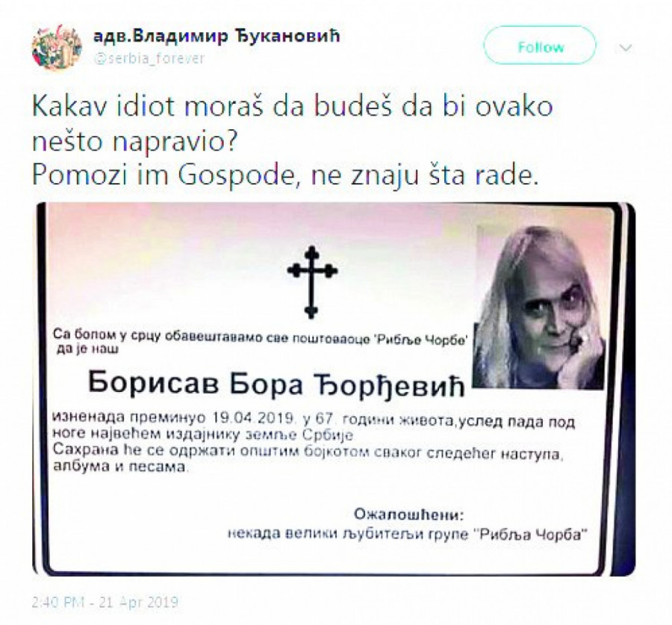
Task: Open the display name адв.Владимир Ђукановић
Action: point(217,36)
